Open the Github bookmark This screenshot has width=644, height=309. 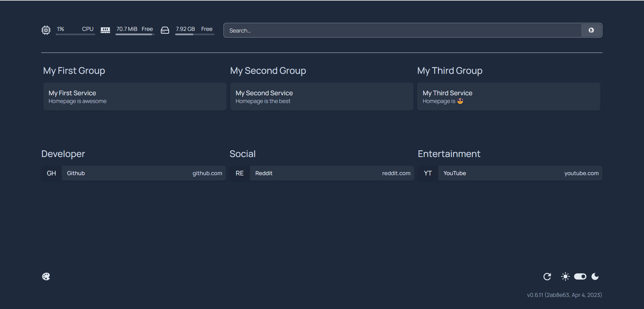pyautogui.click(x=134, y=173)
